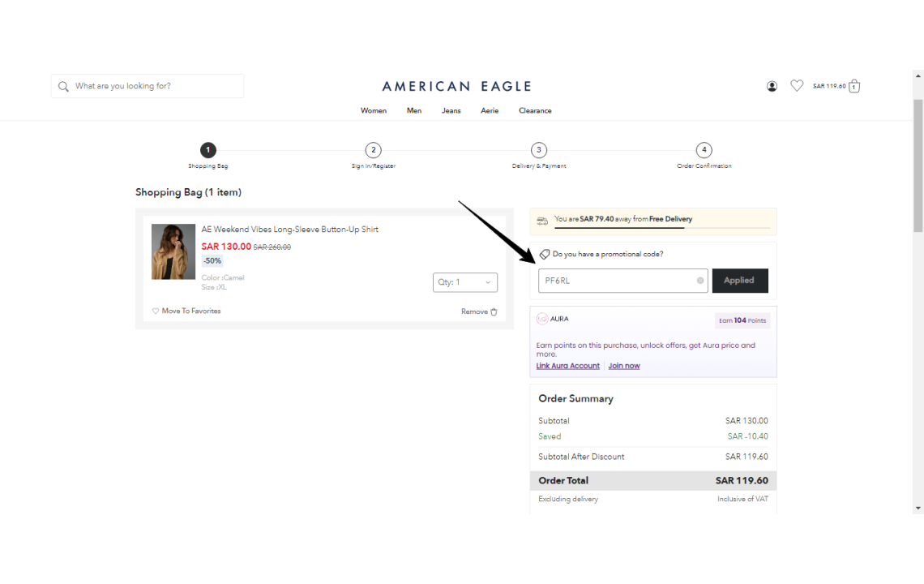Screen dimensions: 924x584
Task: Open favorites heart icon in header
Action: click(x=797, y=86)
